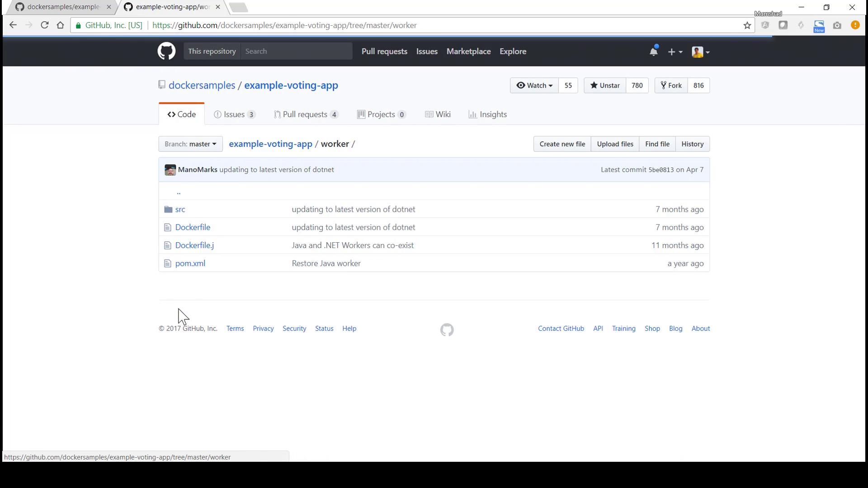Open the notifications bell icon
This screenshot has width=868, height=488.
[653, 52]
